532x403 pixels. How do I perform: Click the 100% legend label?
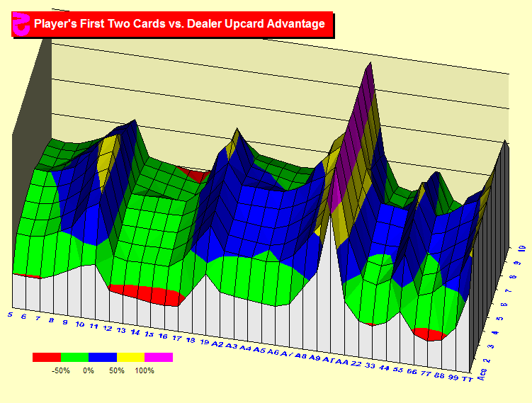coord(145,370)
